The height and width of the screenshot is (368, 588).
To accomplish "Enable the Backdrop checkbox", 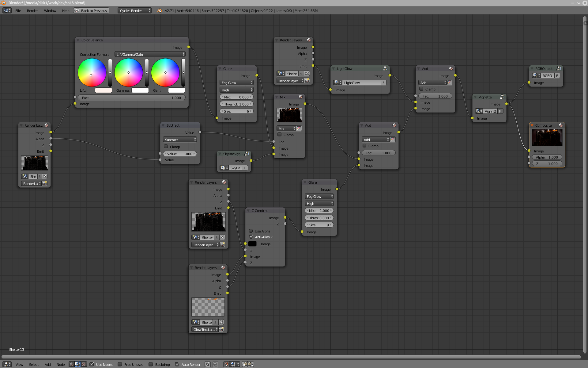I will tap(151, 364).
